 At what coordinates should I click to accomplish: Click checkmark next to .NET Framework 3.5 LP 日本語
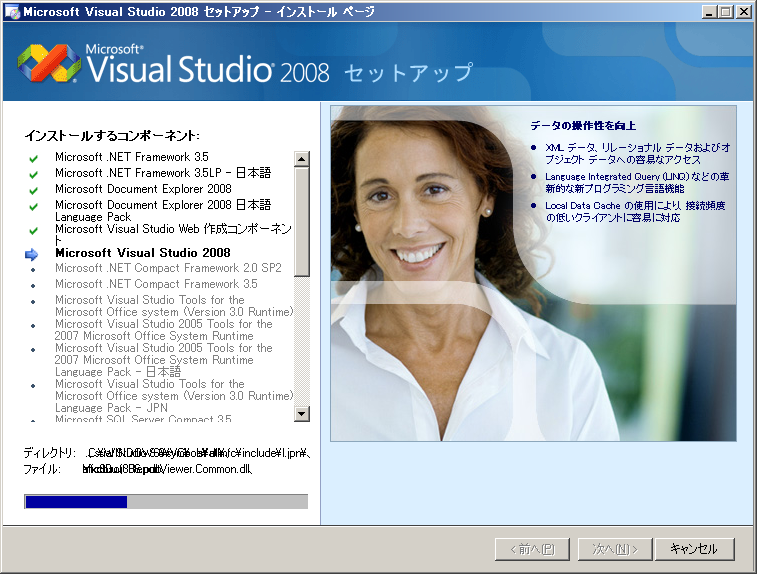point(33,174)
